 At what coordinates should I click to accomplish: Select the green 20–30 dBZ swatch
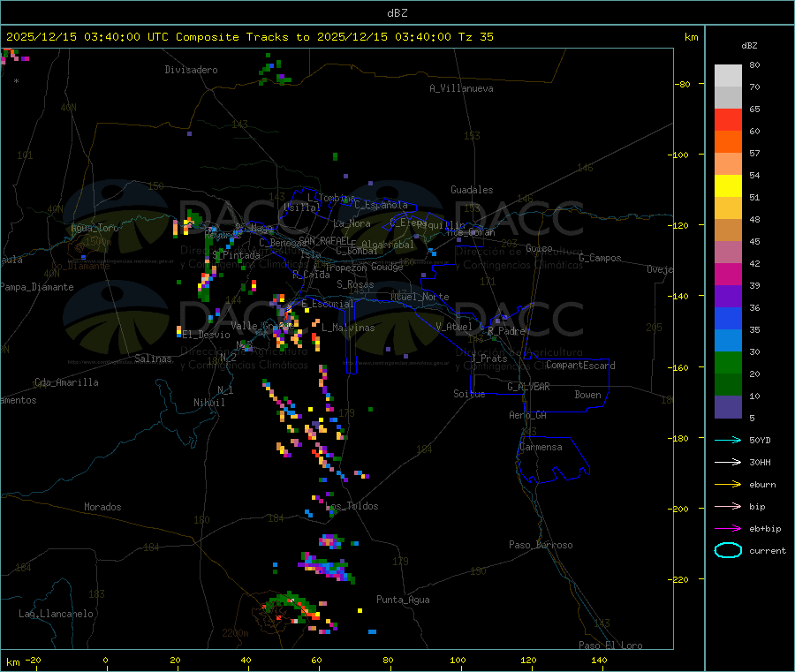click(728, 362)
